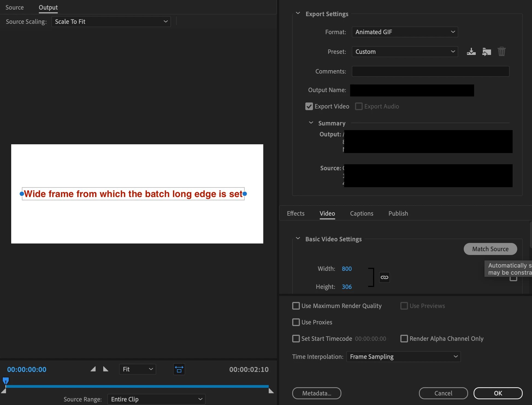This screenshot has width=532, height=405.
Task: Uncheck the Export Video checkbox
Action: point(309,106)
